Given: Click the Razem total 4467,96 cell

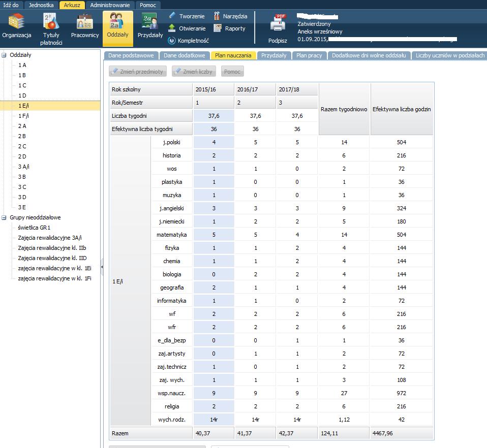Looking at the screenshot, I should click(x=401, y=433).
